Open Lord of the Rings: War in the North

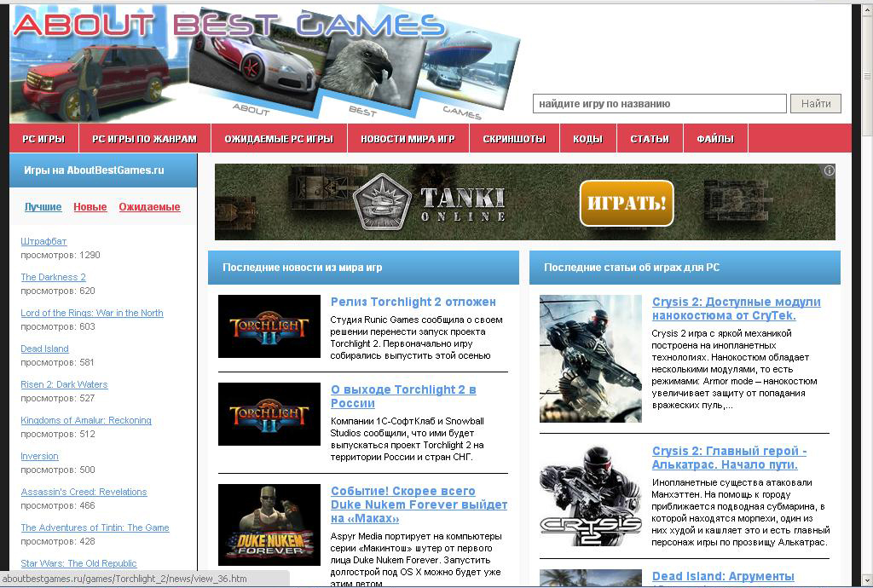[92, 313]
